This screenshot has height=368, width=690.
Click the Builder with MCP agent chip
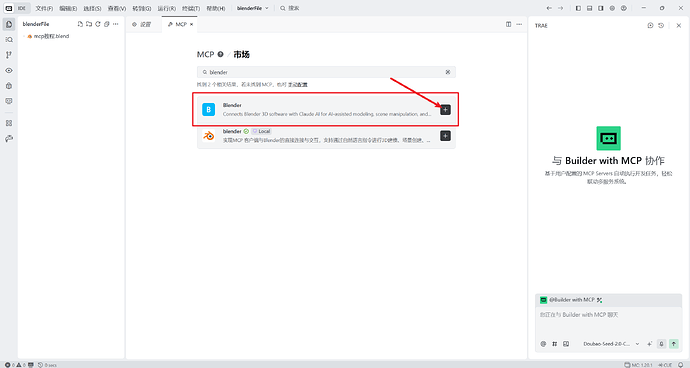[571, 300]
